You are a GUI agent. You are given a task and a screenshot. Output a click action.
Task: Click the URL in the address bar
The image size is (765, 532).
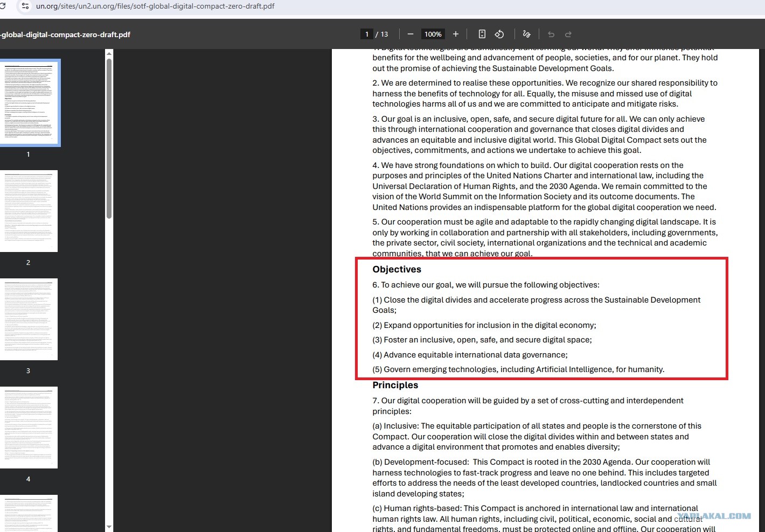click(x=155, y=6)
